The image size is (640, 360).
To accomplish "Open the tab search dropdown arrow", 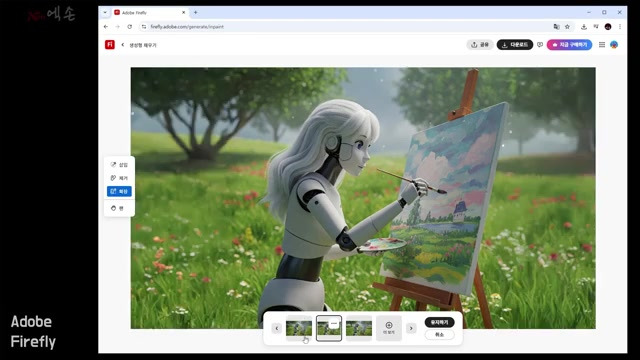I will tap(105, 13).
